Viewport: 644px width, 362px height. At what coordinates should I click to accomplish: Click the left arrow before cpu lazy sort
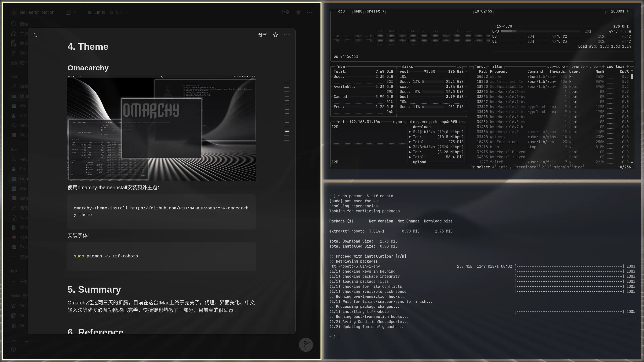point(603,67)
